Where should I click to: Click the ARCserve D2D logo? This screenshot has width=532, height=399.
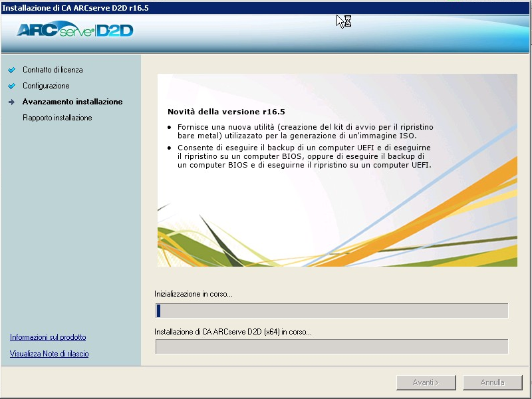75,30
